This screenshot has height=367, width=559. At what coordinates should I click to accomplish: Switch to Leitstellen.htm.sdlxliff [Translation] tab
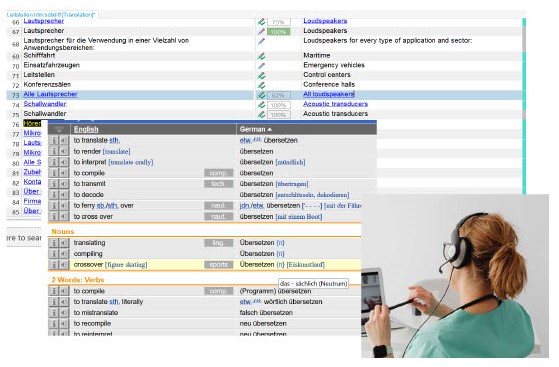tap(51, 15)
